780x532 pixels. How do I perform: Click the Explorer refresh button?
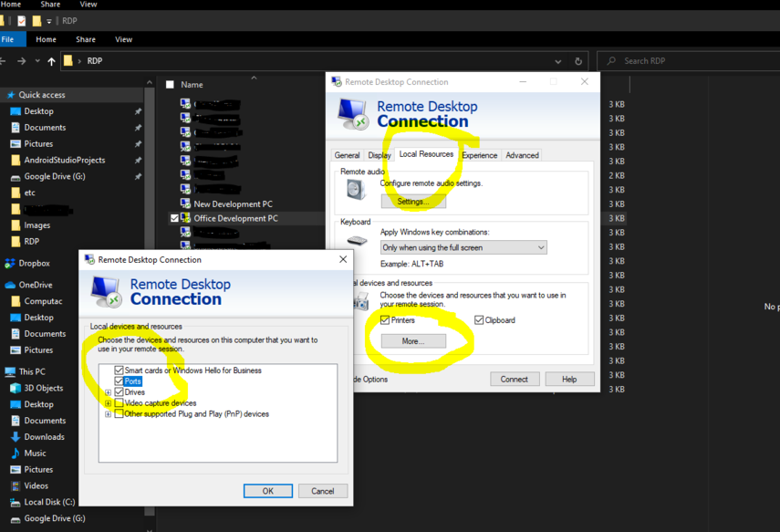[x=578, y=61]
